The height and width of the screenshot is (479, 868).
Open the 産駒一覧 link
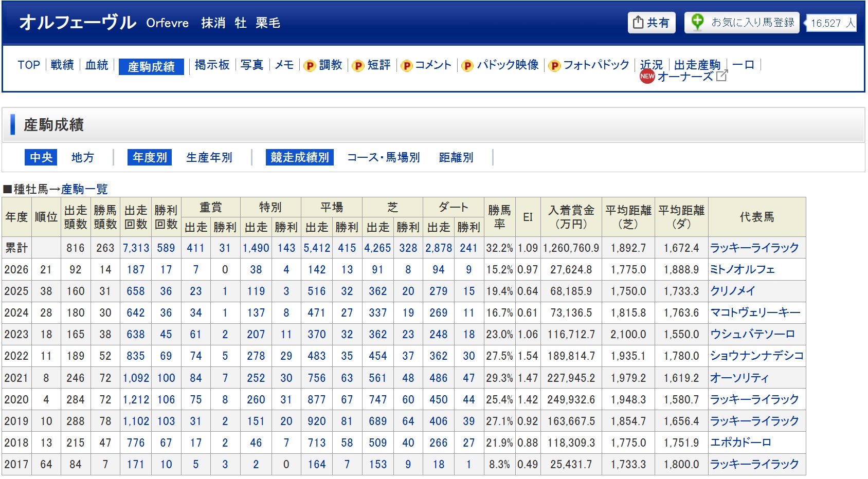pyautogui.click(x=84, y=189)
